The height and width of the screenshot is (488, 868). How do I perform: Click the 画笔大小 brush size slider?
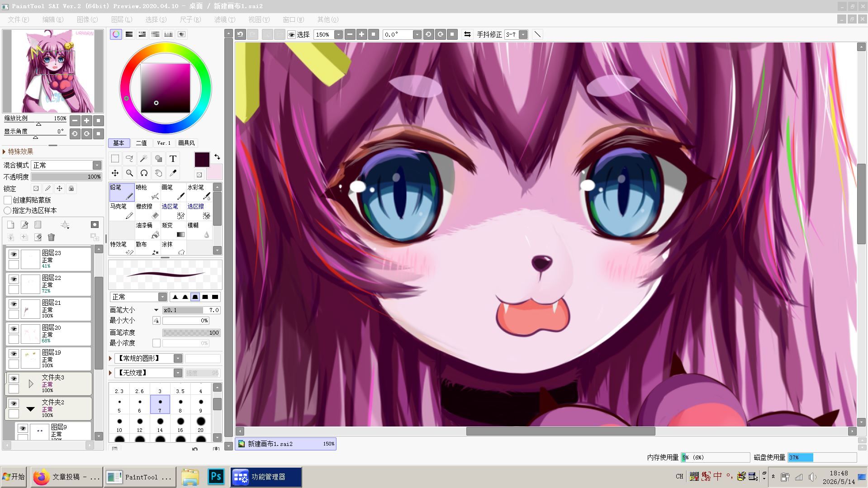point(191,310)
